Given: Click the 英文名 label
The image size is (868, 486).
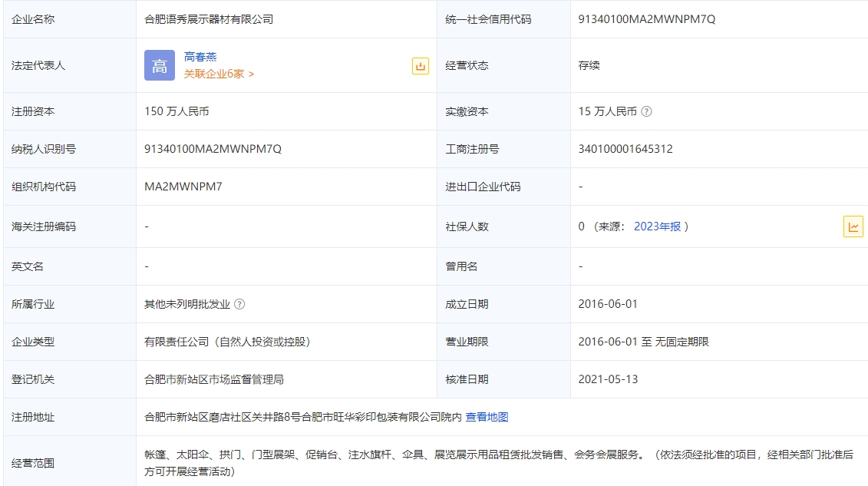Looking at the screenshot, I should [x=27, y=266].
